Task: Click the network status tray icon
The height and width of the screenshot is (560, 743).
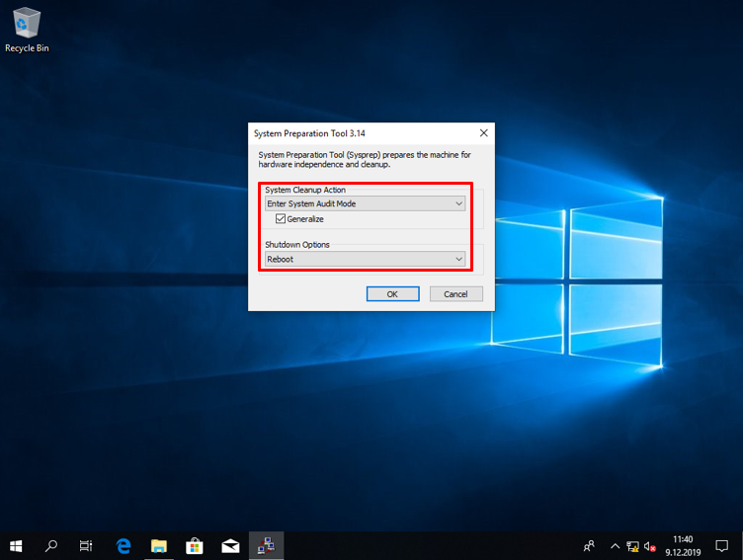Action: pos(632,547)
